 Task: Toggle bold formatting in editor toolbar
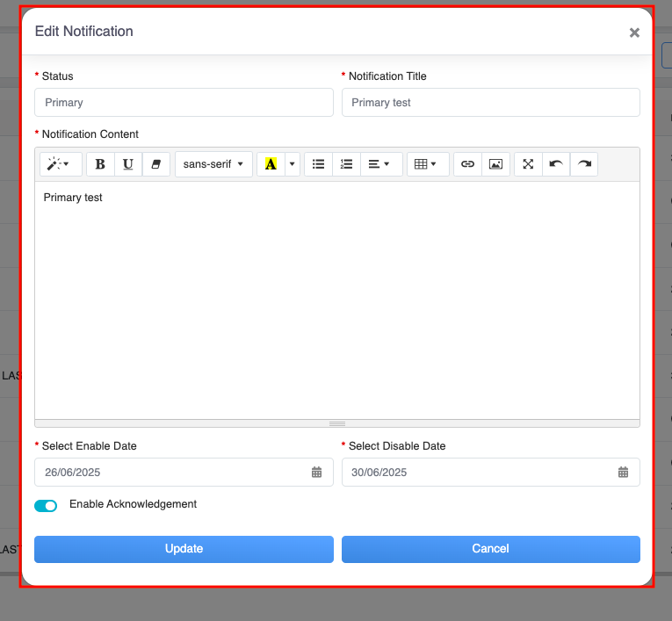pyautogui.click(x=100, y=164)
